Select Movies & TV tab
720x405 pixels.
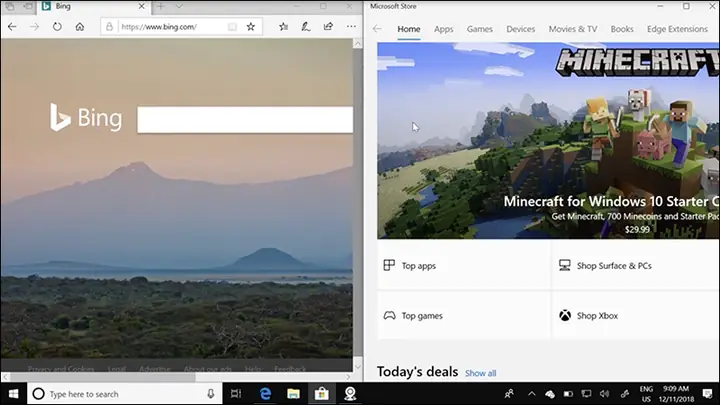click(x=573, y=29)
